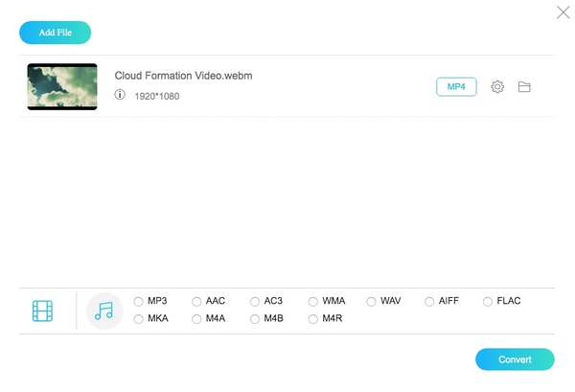
Task: Choose WAV audio format
Action: (371, 301)
